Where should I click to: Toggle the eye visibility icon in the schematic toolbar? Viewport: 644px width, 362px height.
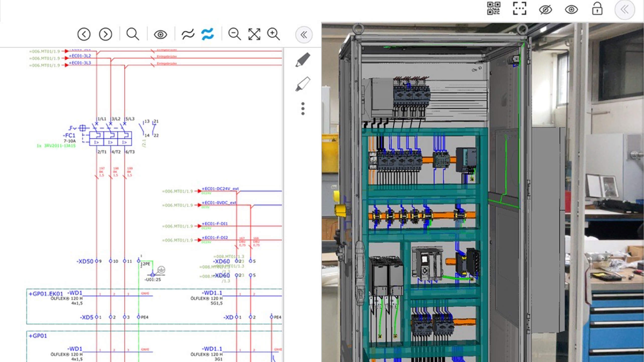click(161, 34)
